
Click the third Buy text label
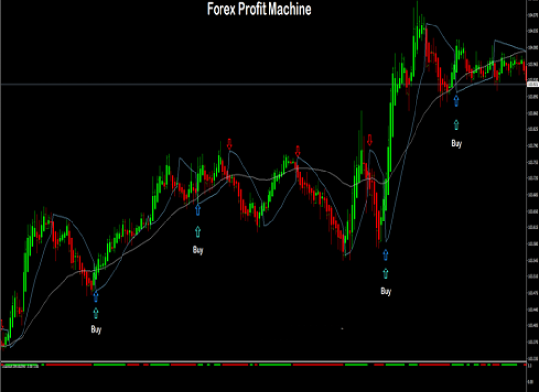click(386, 292)
